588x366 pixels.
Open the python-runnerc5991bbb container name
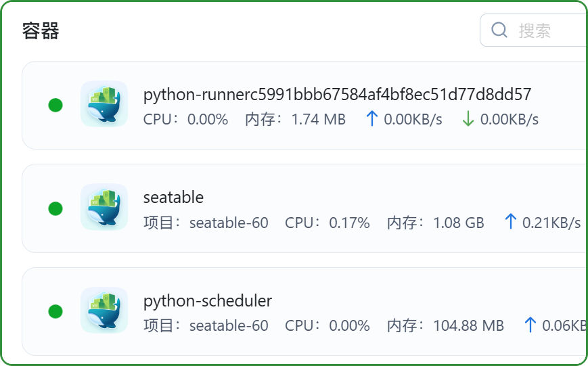[337, 94]
